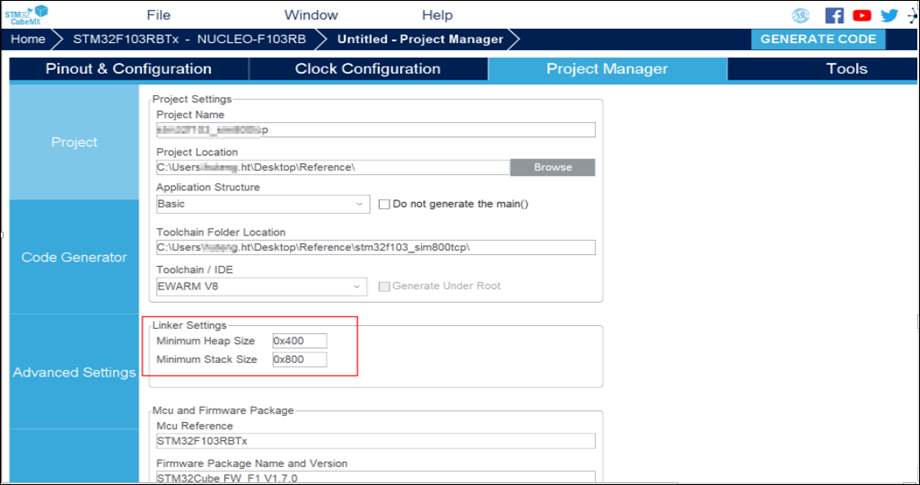
Task: Open the File menu
Action: pyautogui.click(x=158, y=15)
